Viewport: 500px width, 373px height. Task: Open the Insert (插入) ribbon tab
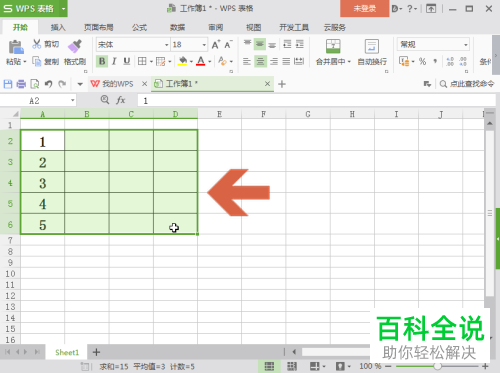[x=58, y=27]
